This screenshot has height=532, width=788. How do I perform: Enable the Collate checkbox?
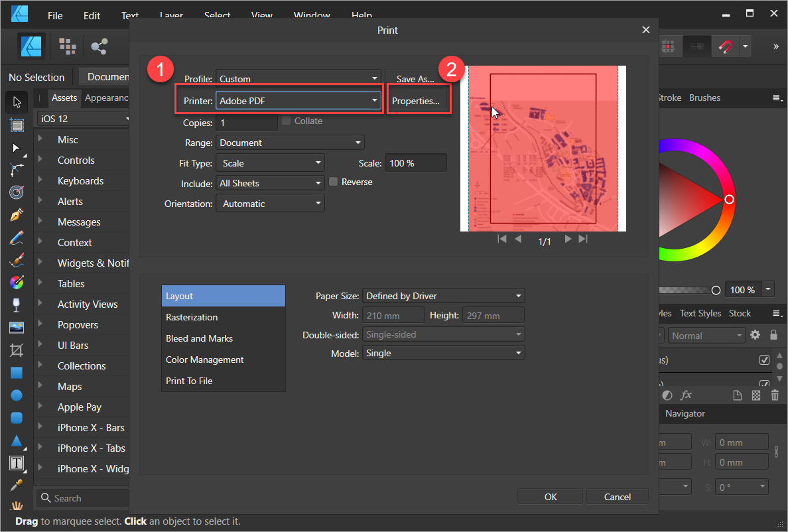point(287,121)
